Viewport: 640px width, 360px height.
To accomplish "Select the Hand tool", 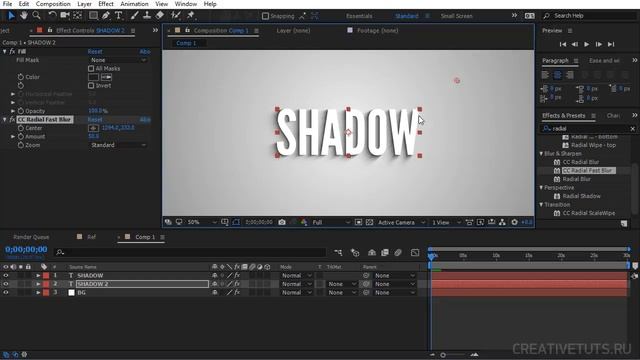I will 24,16.
